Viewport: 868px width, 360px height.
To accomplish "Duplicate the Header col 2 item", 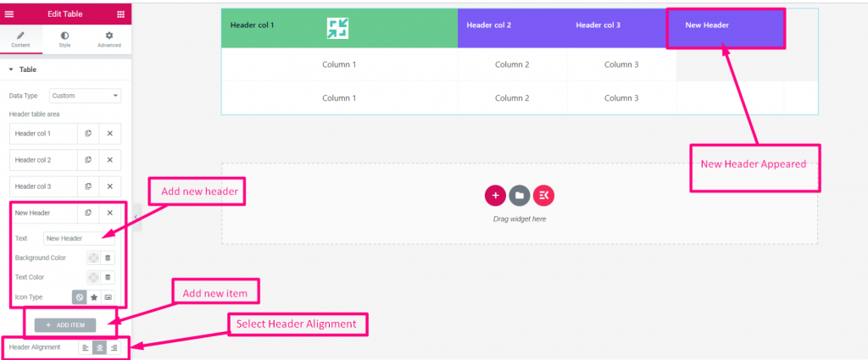I will (x=88, y=160).
